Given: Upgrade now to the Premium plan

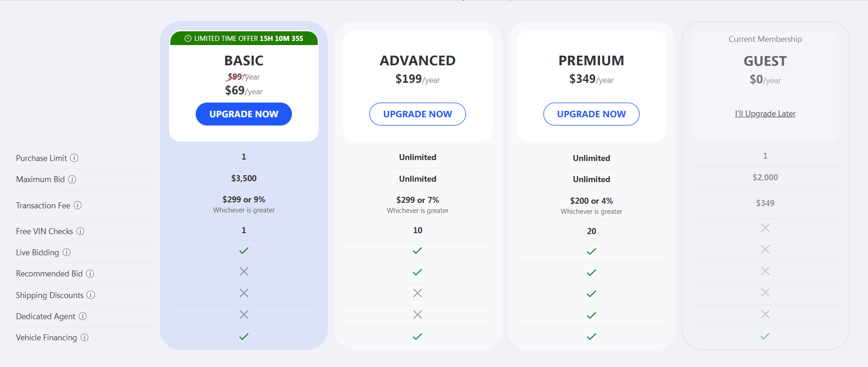Looking at the screenshot, I should (x=591, y=114).
